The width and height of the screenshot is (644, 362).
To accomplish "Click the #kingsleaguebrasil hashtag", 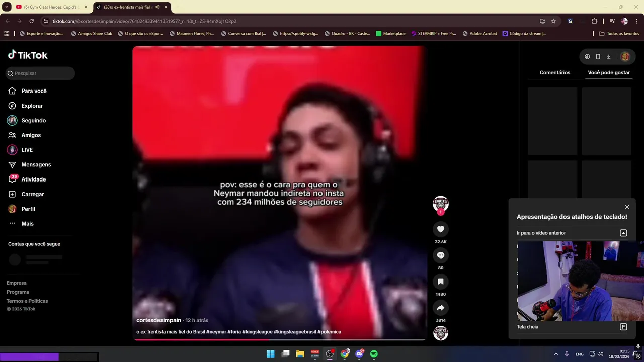I will (x=295, y=332).
